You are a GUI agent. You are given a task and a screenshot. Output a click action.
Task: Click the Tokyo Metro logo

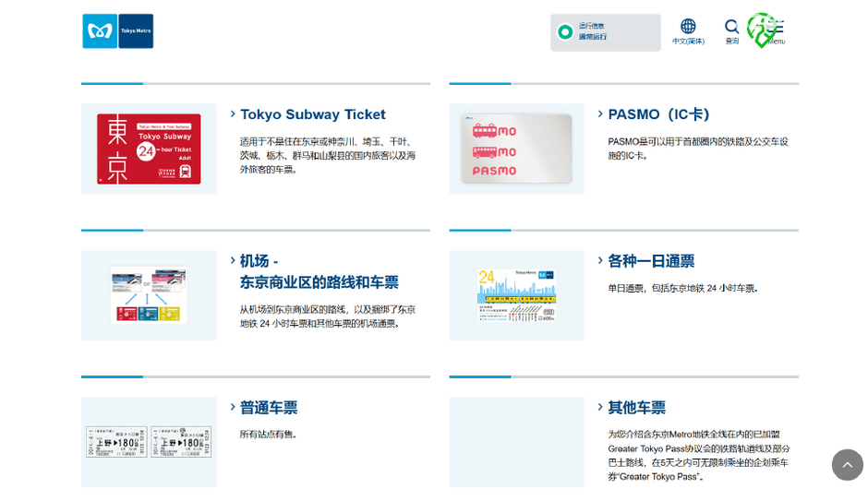[117, 31]
